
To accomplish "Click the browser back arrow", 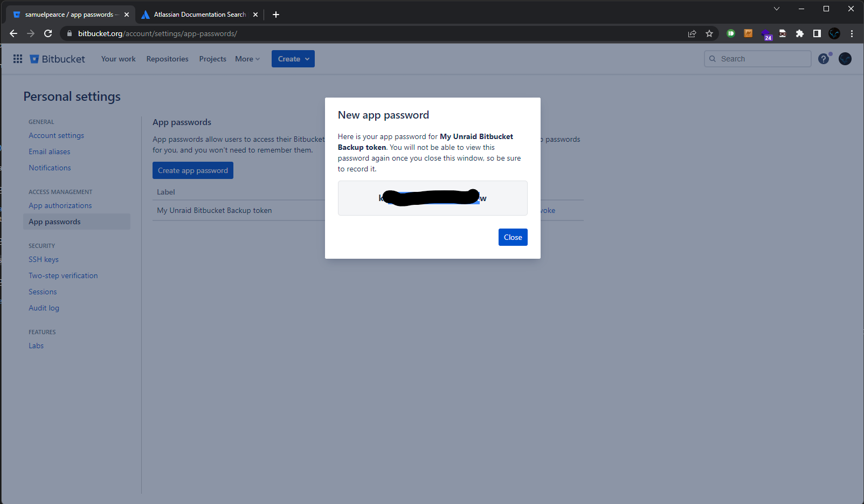I will click(x=13, y=33).
